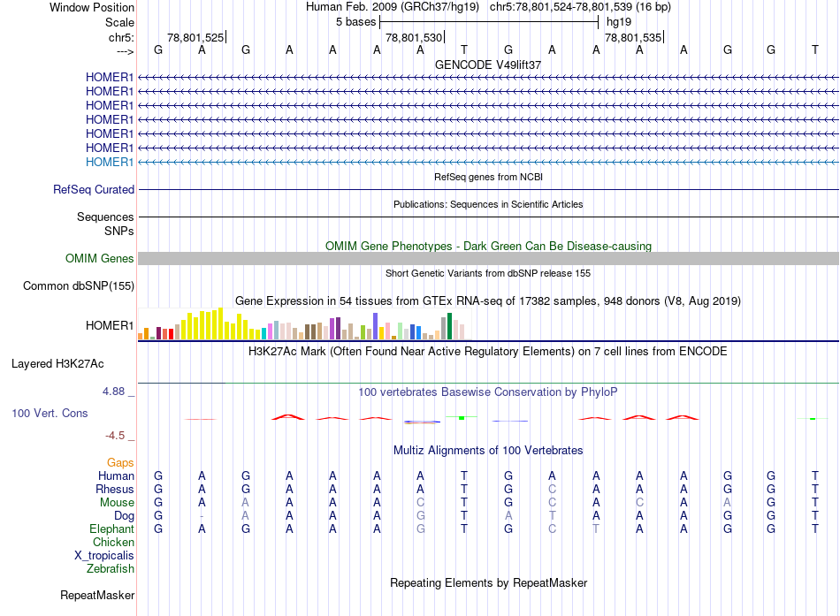Click the chr5: ruler label
840x616 pixels.
click(x=121, y=37)
